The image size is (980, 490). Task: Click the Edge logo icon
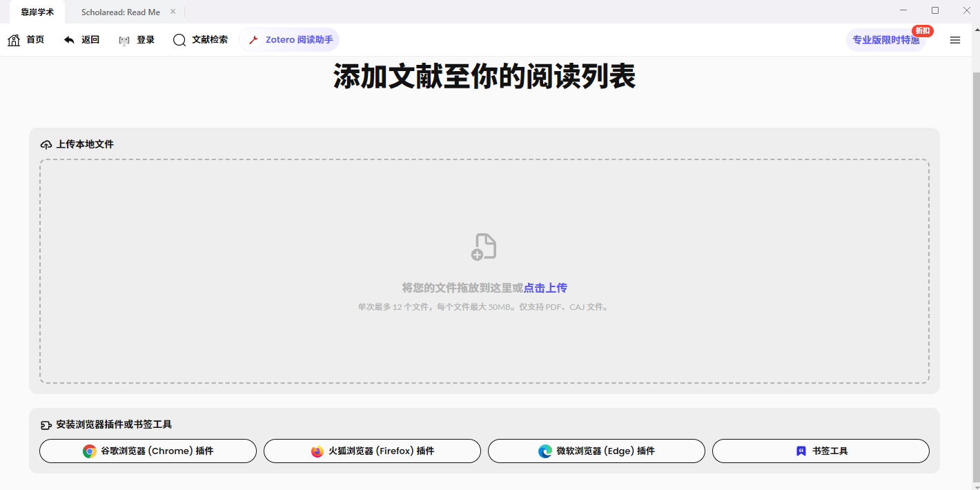(x=545, y=451)
